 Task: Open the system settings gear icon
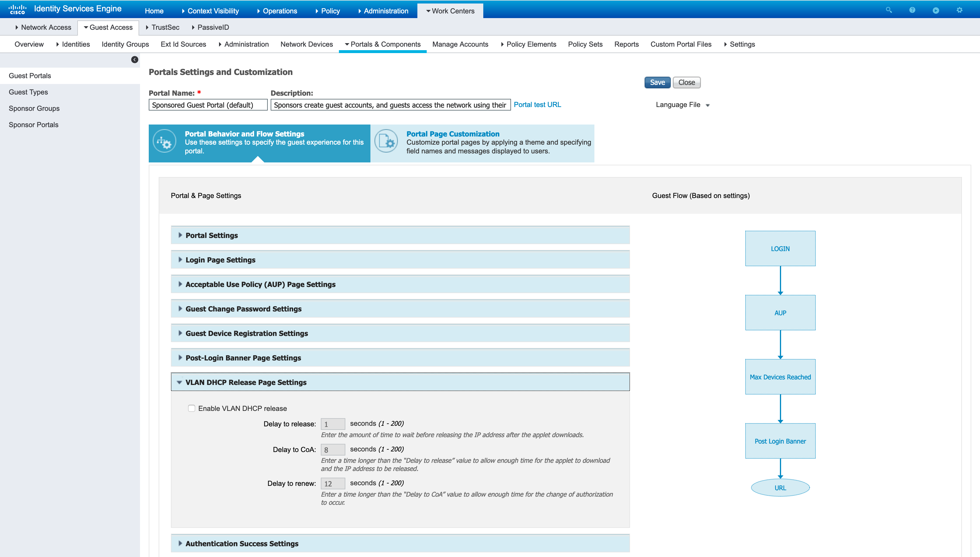coord(959,10)
